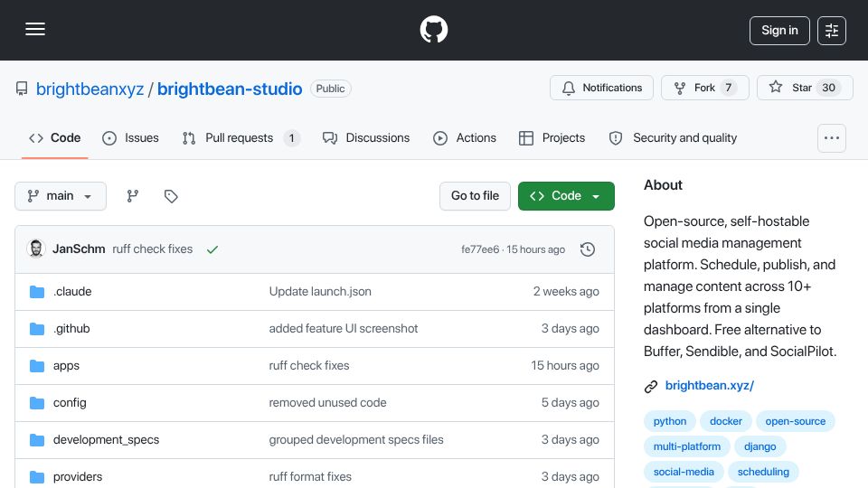Screen dimensions: 868x488
Task: Click folder icon beside apps
Action: click(x=37, y=366)
